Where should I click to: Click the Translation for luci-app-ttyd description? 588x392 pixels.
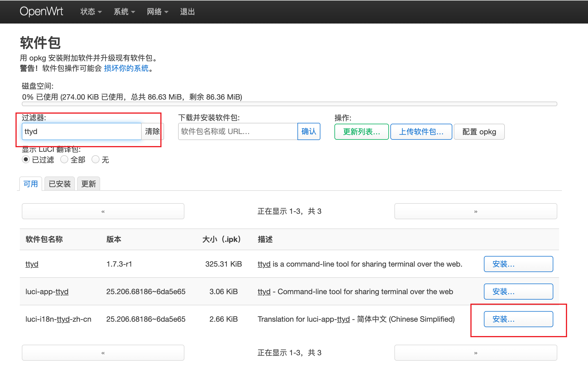356,319
